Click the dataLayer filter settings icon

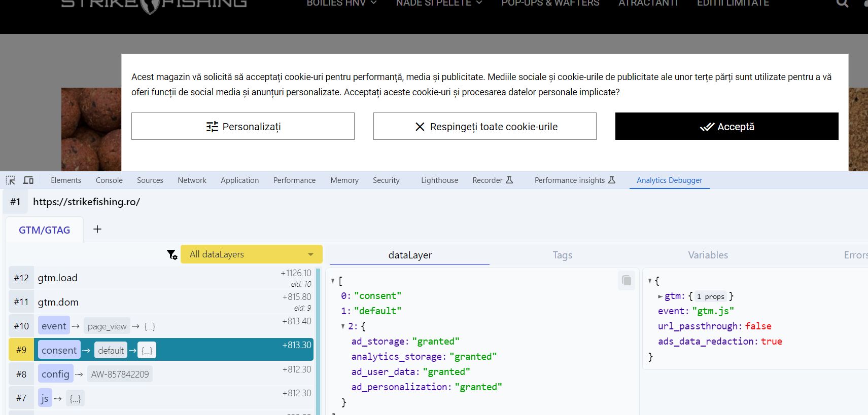pyautogui.click(x=172, y=254)
